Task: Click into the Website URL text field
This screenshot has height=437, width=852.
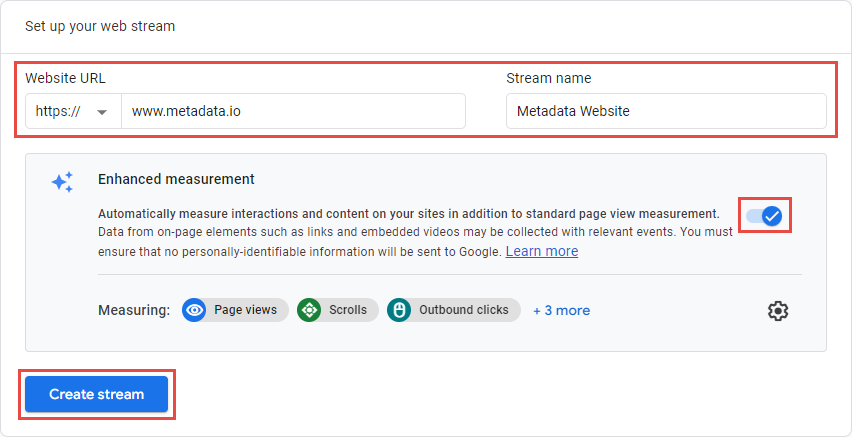Action: [x=292, y=111]
